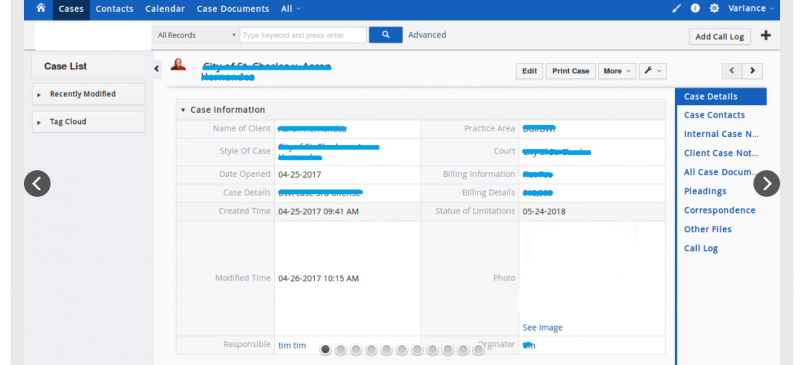Select Case Contacts in side menu

[x=714, y=115]
